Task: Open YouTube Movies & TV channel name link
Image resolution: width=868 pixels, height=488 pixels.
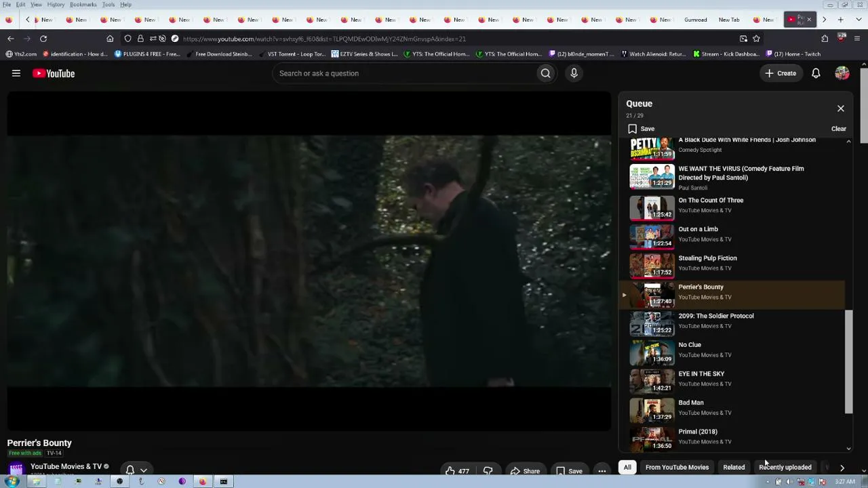Action: point(66,466)
